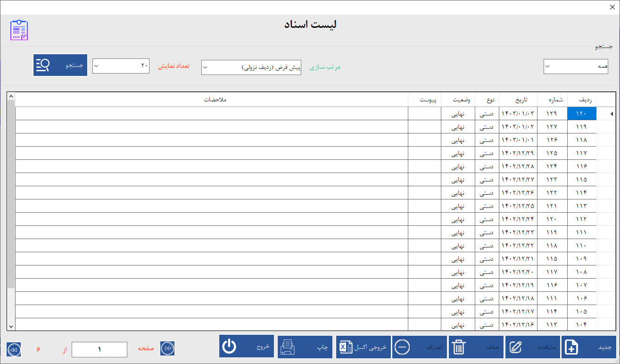620x364 pixels.
Task: Click the مشاهده view button
Action: [x=532, y=347]
